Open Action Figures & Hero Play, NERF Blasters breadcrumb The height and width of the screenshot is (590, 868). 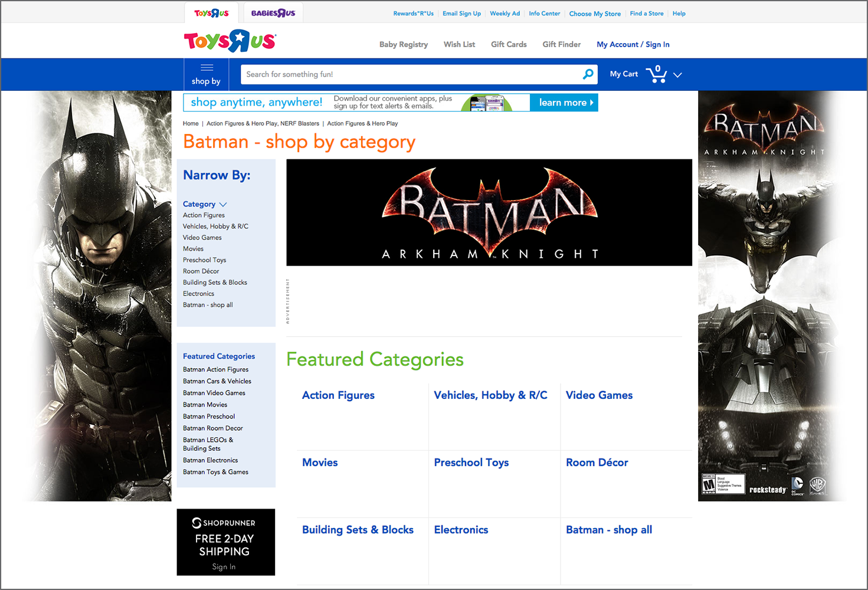(263, 123)
